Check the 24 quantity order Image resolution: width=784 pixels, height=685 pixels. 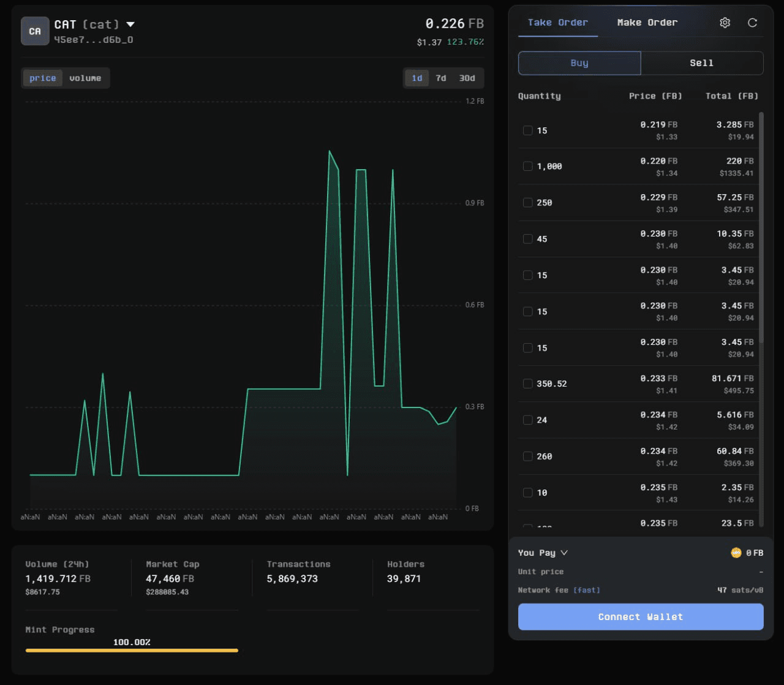(x=527, y=420)
